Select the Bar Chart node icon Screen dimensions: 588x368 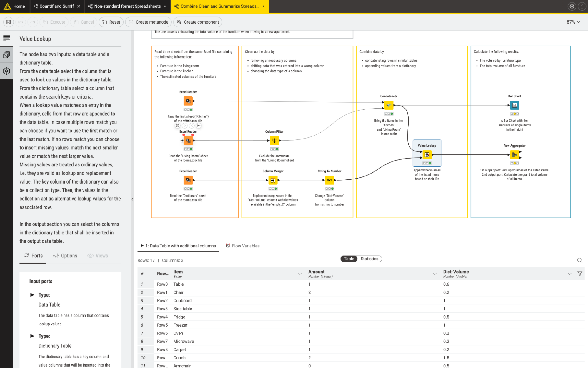click(514, 105)
